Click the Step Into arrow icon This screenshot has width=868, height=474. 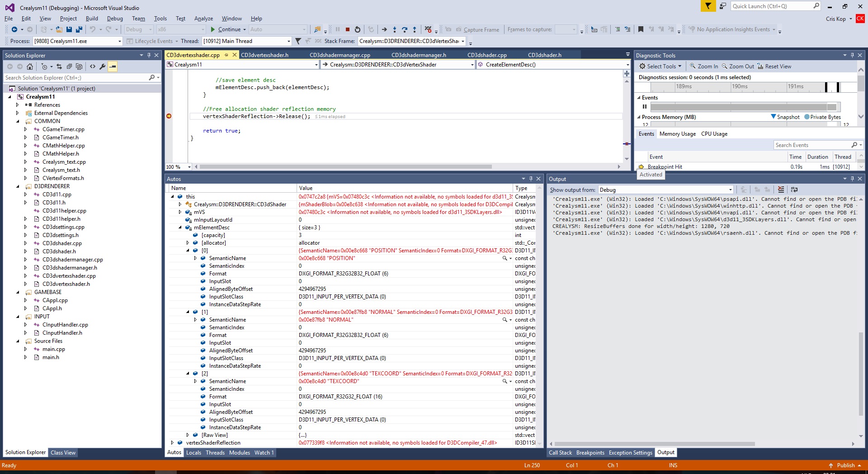click(x=395, y=29)
